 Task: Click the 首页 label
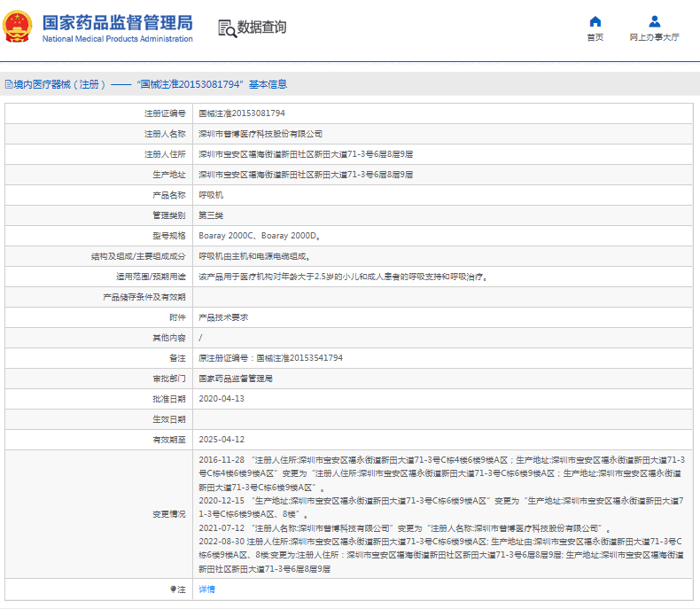click(595, 37)
